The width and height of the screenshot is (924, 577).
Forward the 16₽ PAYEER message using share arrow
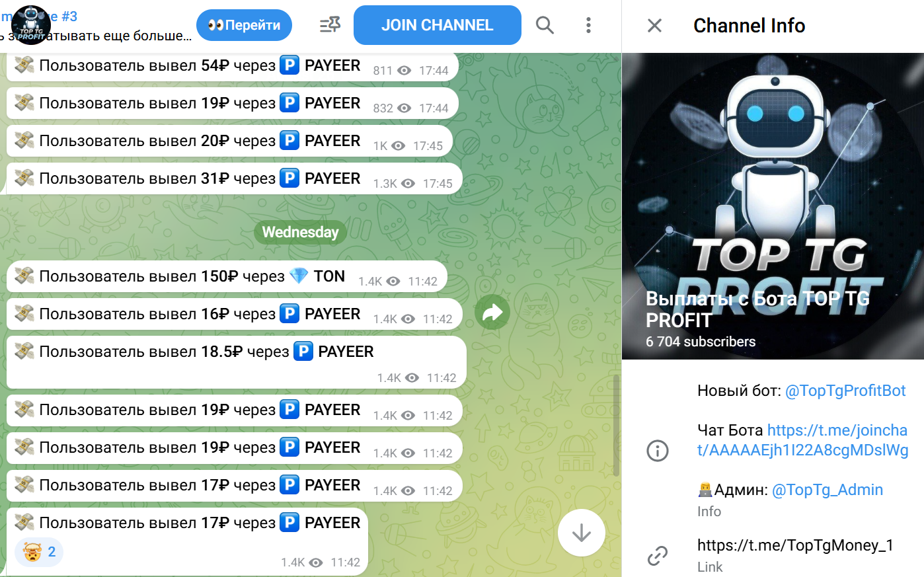point(492,312)
